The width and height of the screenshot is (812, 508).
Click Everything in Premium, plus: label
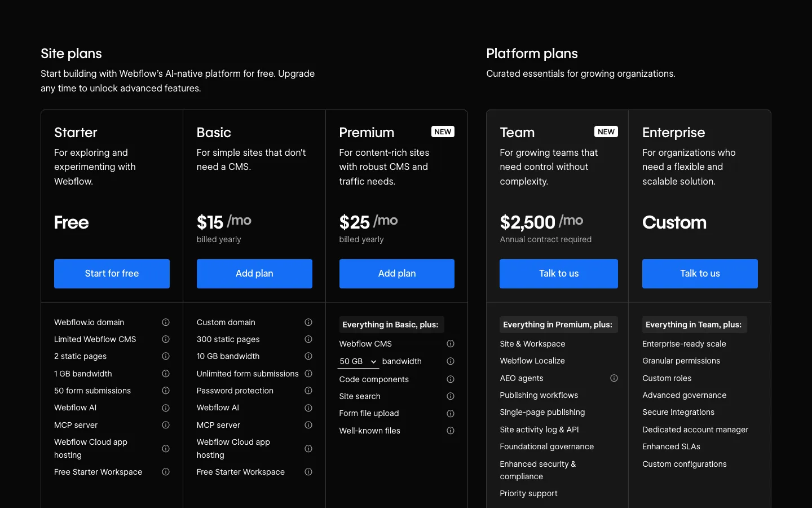[558, 325]
